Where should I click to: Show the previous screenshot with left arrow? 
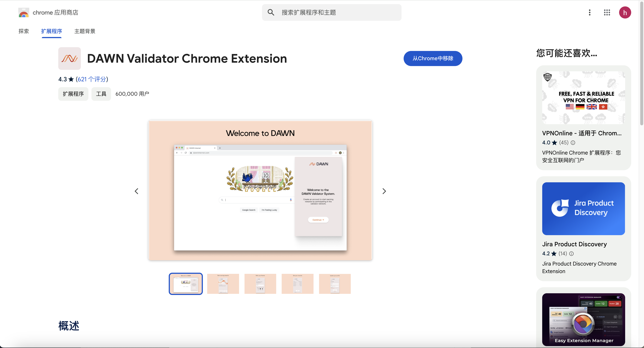coord(136,191)
